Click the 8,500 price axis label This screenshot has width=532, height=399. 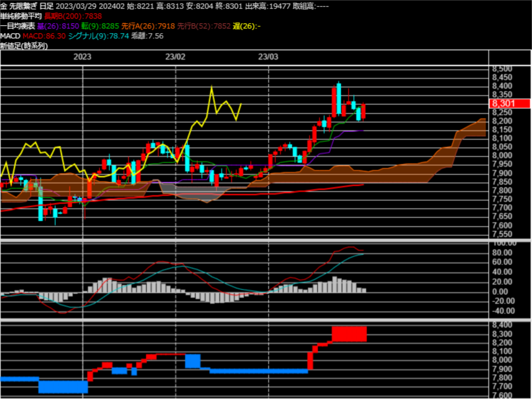502,69
